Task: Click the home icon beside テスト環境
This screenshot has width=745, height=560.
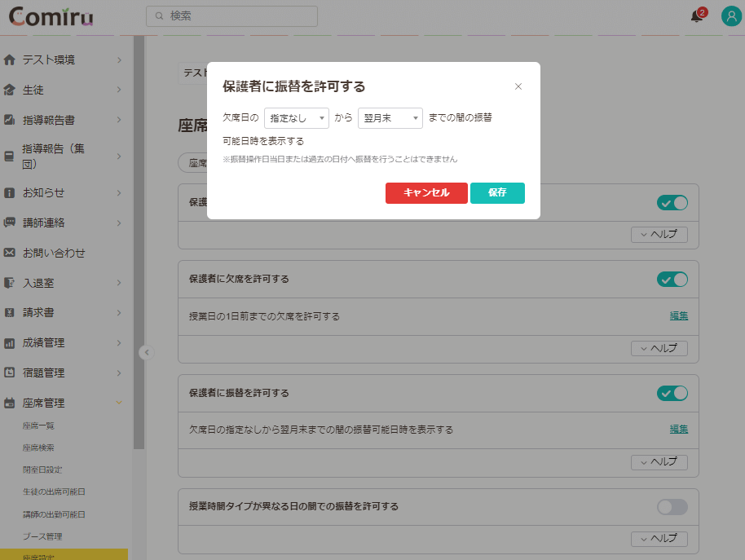Action: coord(9,60)
